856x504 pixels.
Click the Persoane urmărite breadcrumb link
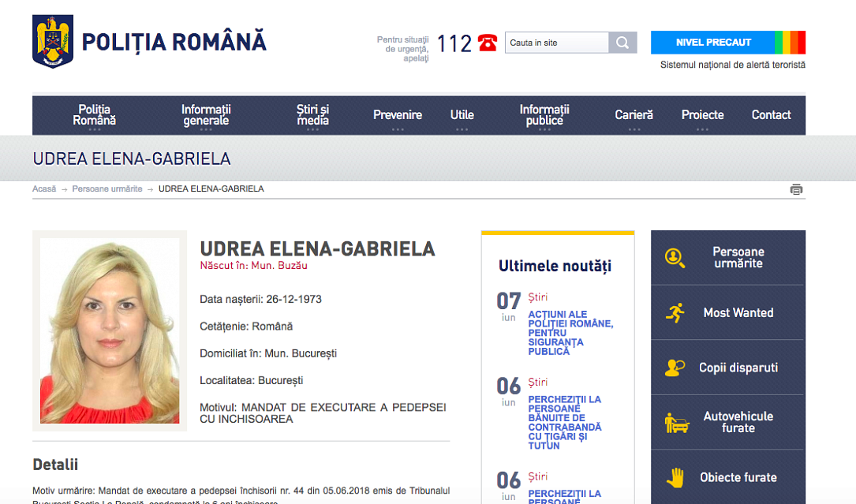point(107,189)
